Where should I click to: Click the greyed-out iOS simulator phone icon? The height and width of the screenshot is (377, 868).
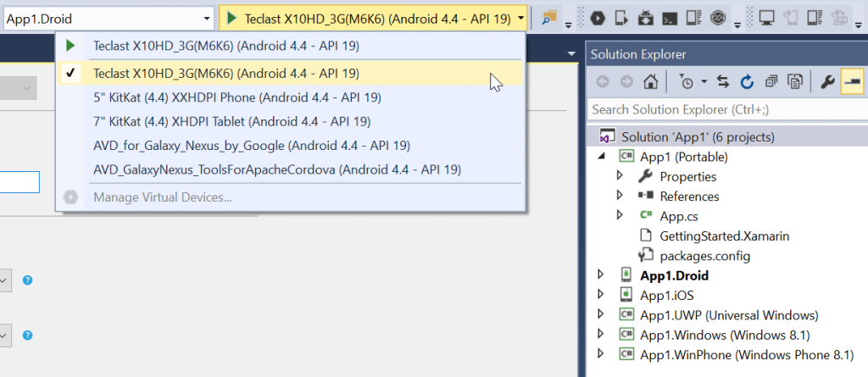coord(790,19)
